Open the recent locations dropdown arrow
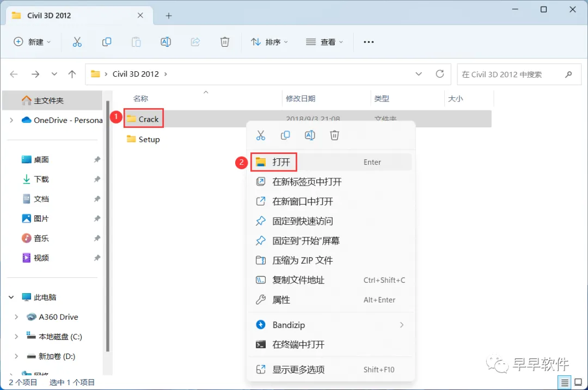588x390 pixels. 54,74
